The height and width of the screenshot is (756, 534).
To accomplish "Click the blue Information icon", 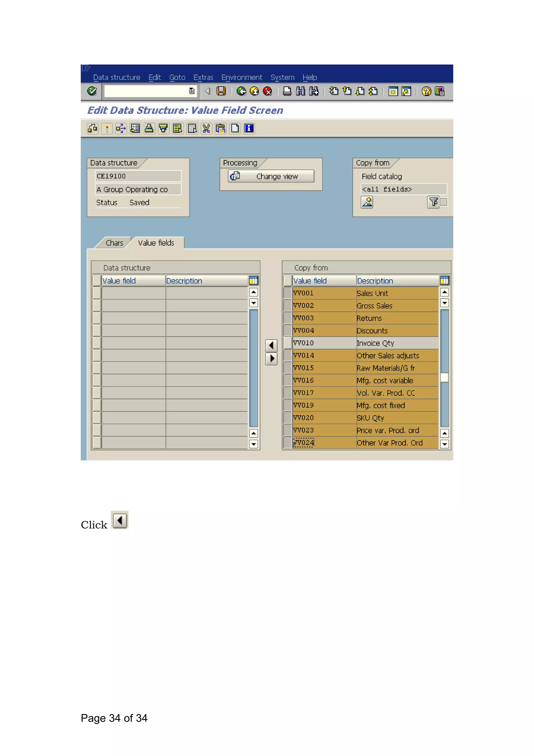I will tap(249, 128).
